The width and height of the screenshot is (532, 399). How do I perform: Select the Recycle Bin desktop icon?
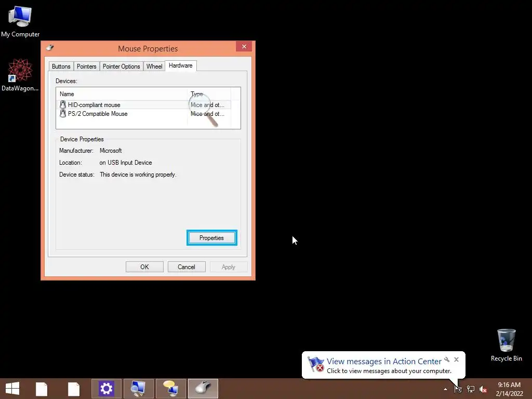tap(506, 345)
